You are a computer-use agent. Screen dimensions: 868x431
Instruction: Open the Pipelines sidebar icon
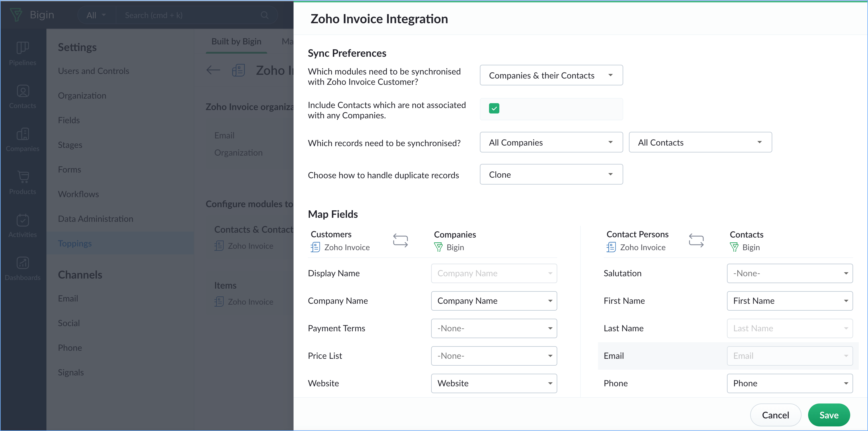pyautogui.click(x=23, y=48)
